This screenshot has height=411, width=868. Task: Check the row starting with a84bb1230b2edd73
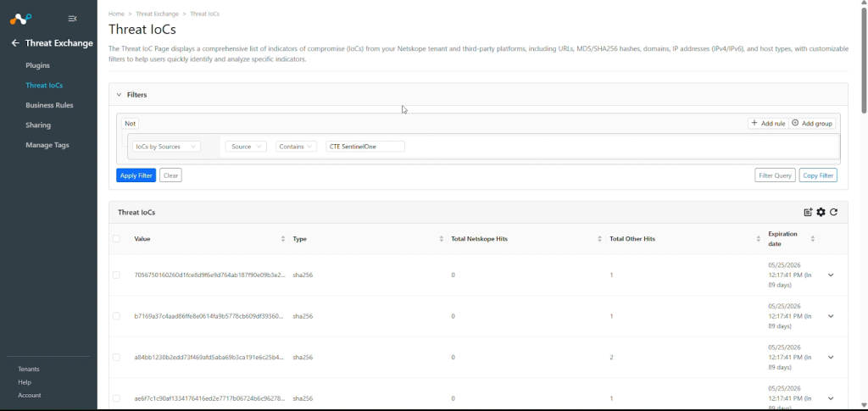[x=116, y=358]
